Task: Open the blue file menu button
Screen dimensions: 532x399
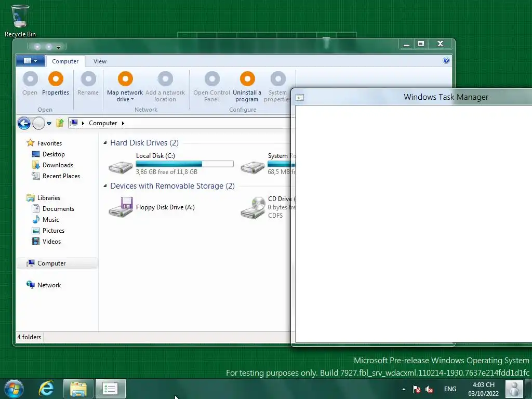Action: pos(31,61)
